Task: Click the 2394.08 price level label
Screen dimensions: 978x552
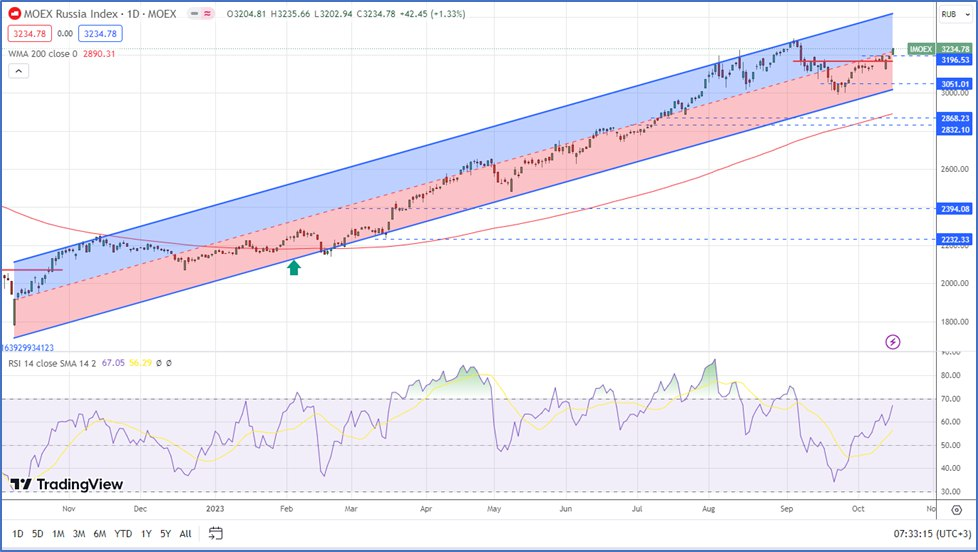Action: point(955,209)
